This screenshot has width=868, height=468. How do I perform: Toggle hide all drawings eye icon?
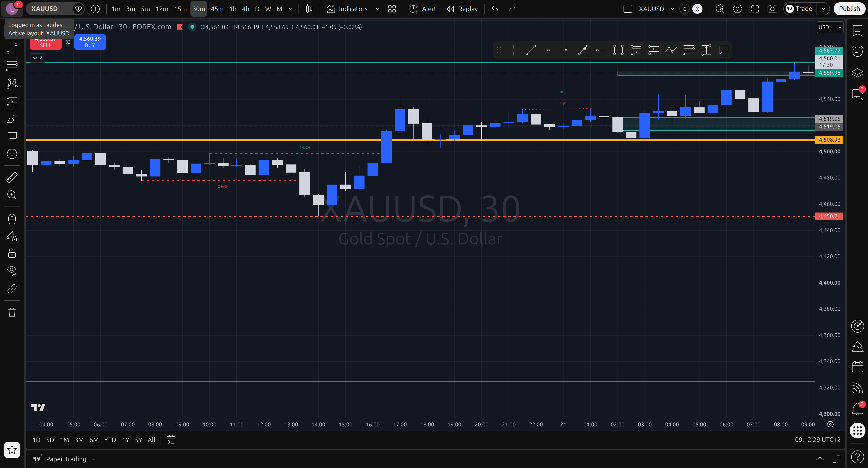pyautogui.click(x=12, y=271)
